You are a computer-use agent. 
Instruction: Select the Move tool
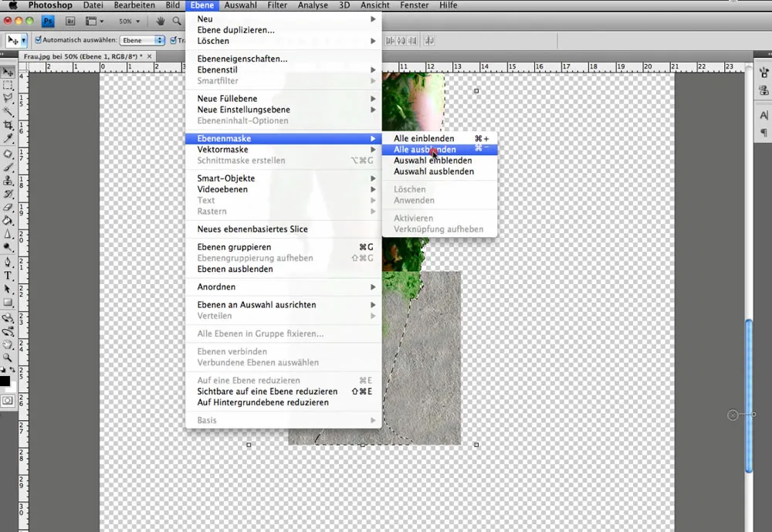(x=8, y=72)
